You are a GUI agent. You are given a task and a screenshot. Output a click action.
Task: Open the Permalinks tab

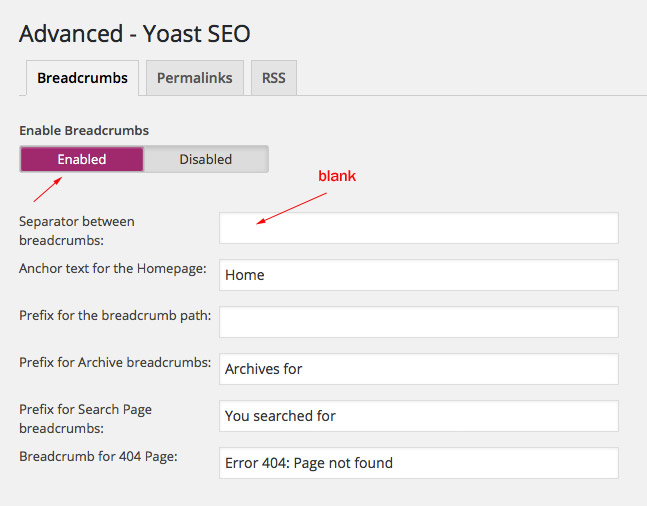(x=194, y=78)
